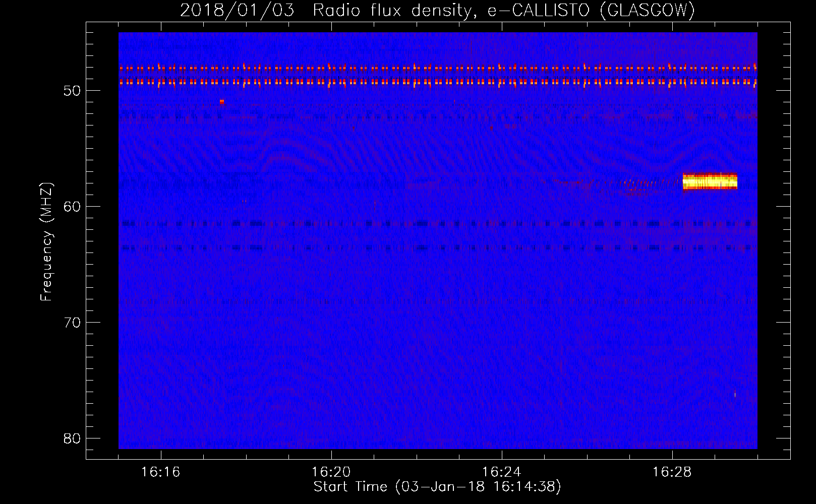Click the 50 frequency tick label
Screen dimensions: 816x504
click(x=73, y=91)
